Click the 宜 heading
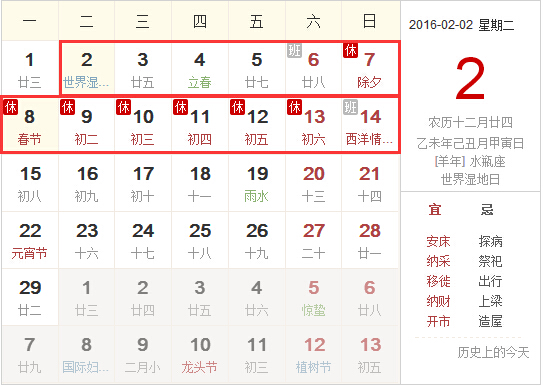This screenshot has width=544, height=388. click(x=435, y=210)
